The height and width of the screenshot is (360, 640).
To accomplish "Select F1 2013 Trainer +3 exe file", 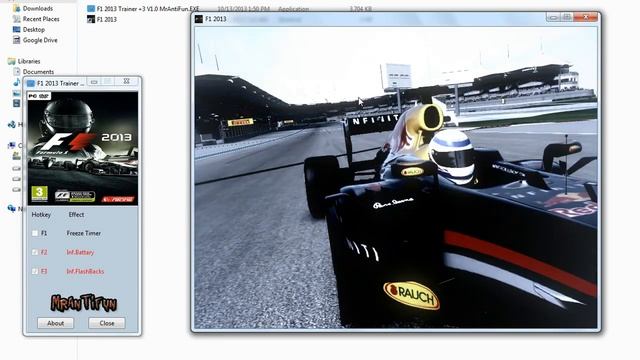I will pos(148,9).
